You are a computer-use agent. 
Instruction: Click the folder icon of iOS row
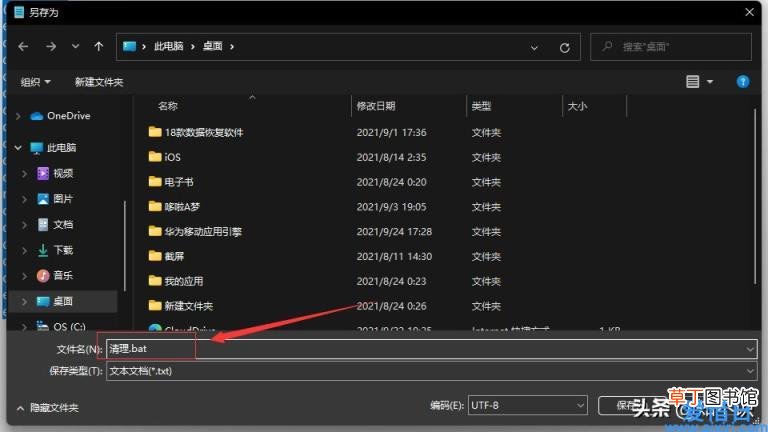(x=155, y=157)
